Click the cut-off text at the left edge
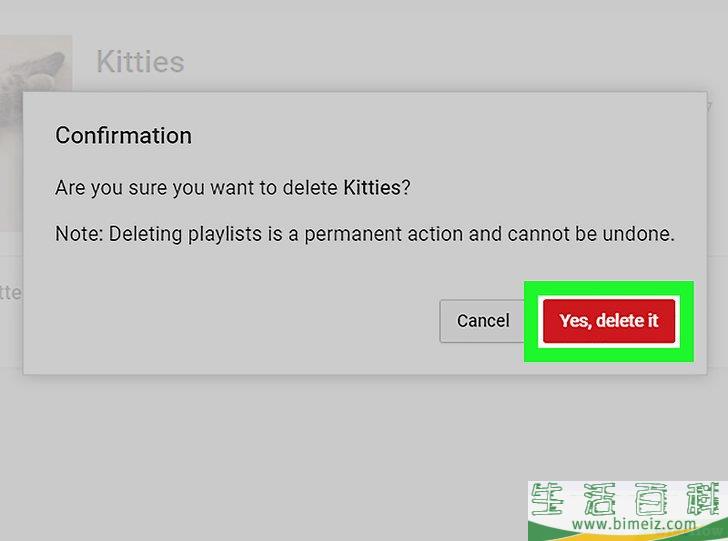The height and width of the screenshot is (541, 728). pyautogui.click(x=10, y=293)
